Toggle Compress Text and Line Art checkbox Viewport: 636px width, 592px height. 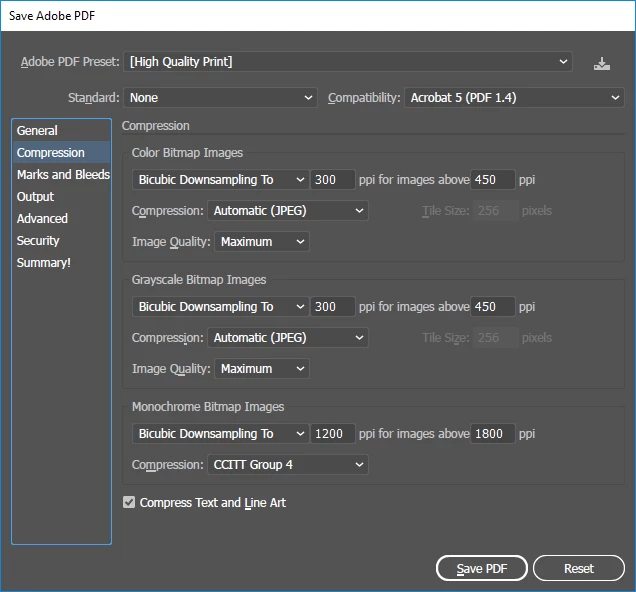click(x=129, y=502)
